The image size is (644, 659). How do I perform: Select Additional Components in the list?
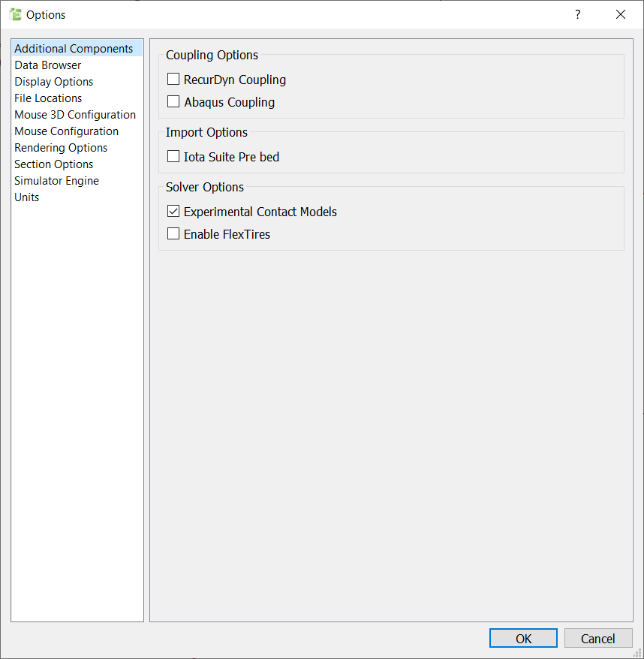click(74, 49)
